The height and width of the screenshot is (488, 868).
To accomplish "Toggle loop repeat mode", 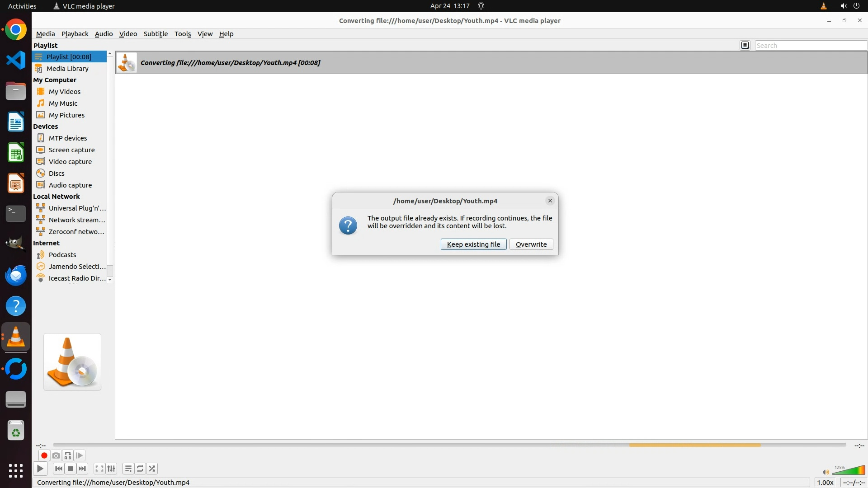I will [140, 469].
